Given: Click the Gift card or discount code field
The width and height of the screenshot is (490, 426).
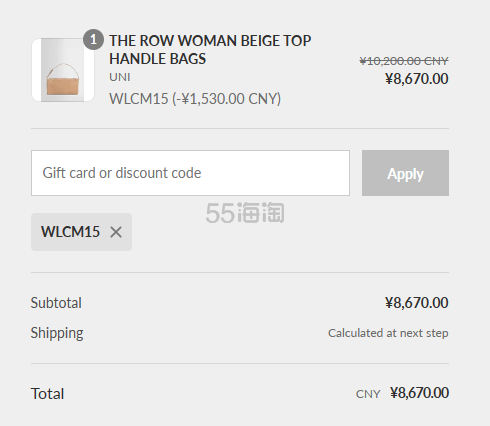Looking at the screenshot, I should pos(190,173).
